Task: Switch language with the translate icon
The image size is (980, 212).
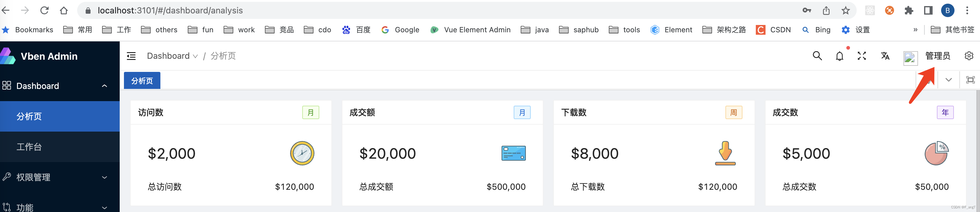Action: click(885, 56)
